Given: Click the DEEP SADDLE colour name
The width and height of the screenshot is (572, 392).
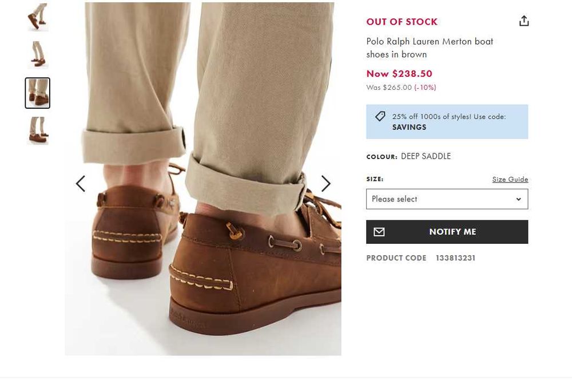Looking at the screenshot, I should point(426,156).
